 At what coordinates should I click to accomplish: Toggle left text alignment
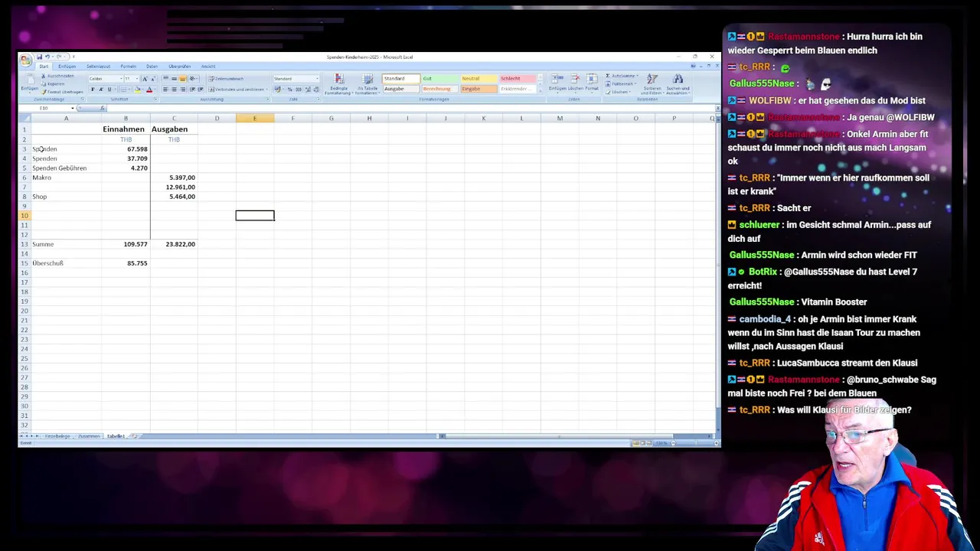(165, 90)
